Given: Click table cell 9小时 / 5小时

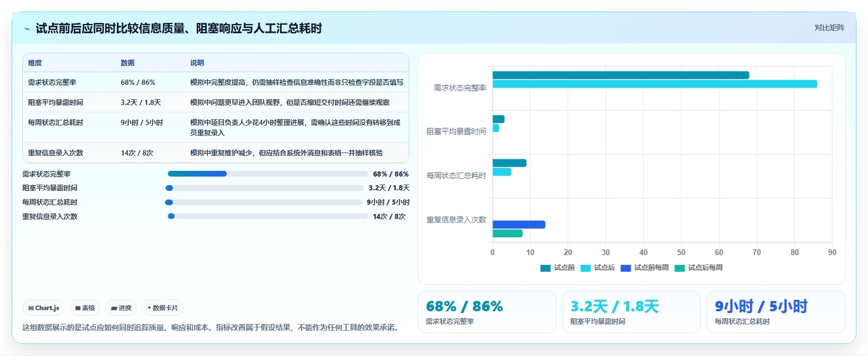Looking at the screenshot, I should [x=142, y=123].
